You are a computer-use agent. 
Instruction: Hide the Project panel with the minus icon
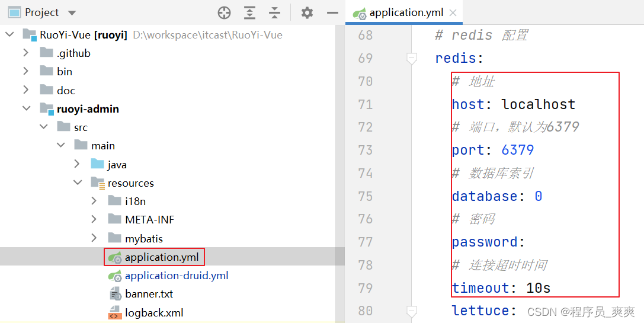pos(332,12)
